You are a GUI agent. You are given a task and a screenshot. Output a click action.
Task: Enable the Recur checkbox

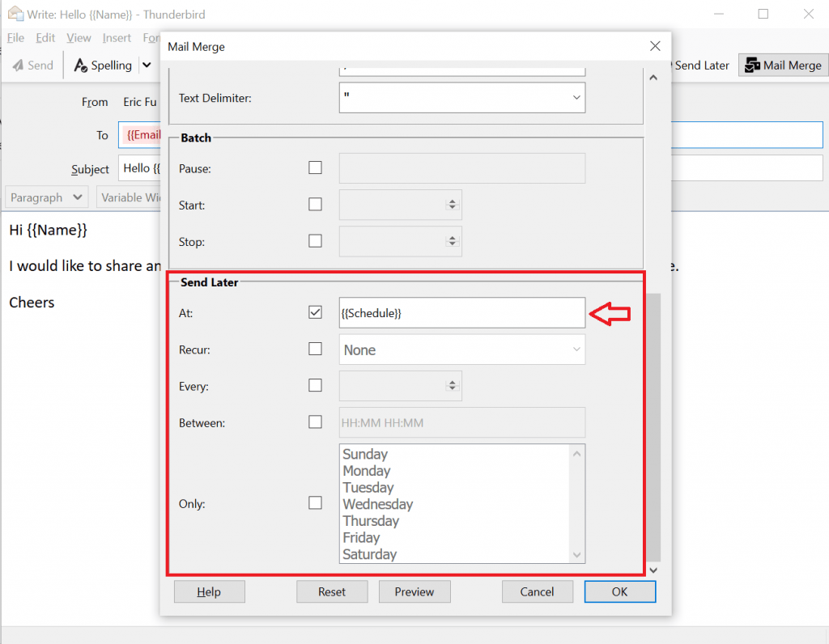pyautogui.click(x=316, y=350)
